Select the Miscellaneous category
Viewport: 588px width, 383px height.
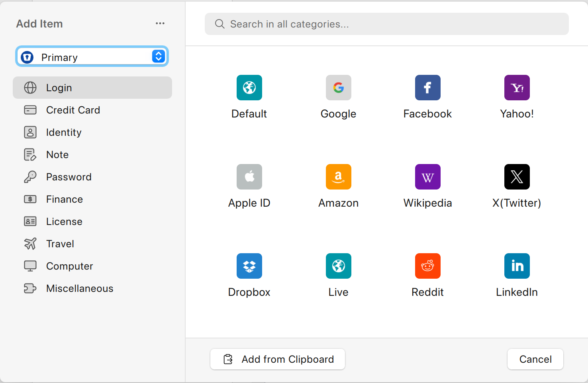[92, 288]
